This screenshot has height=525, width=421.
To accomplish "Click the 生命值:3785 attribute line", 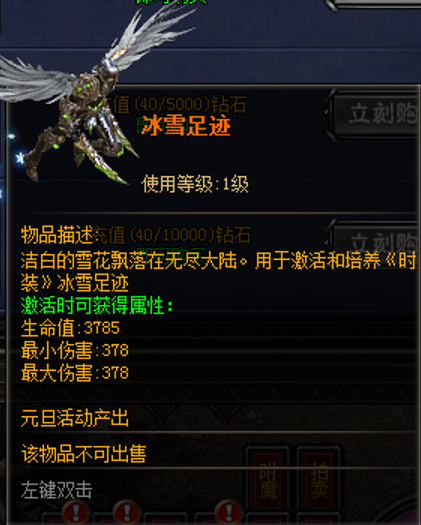I will pyautogui.click(x=70, y=328).
